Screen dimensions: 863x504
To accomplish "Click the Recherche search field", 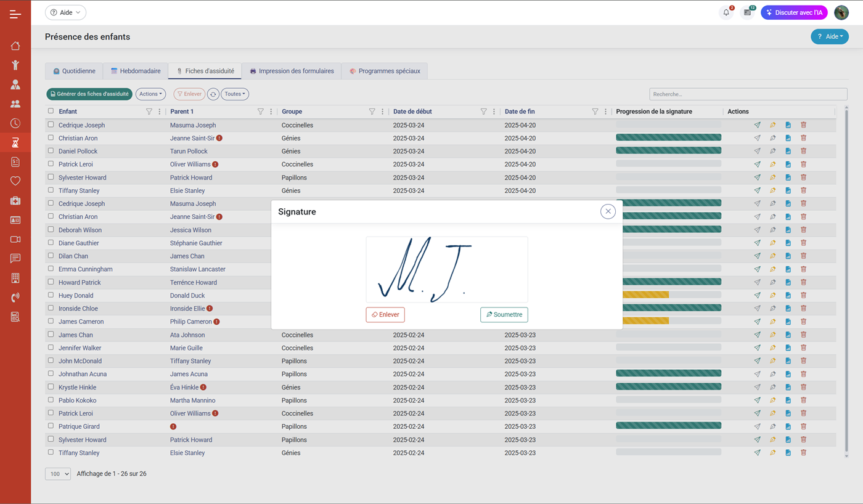I will pyautogui.click(x=748, y=94).
